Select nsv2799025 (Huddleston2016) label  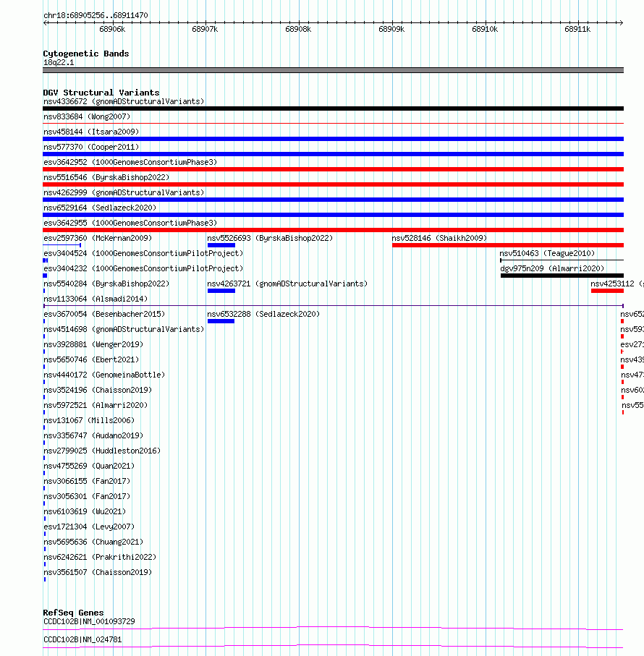point(102,451)
